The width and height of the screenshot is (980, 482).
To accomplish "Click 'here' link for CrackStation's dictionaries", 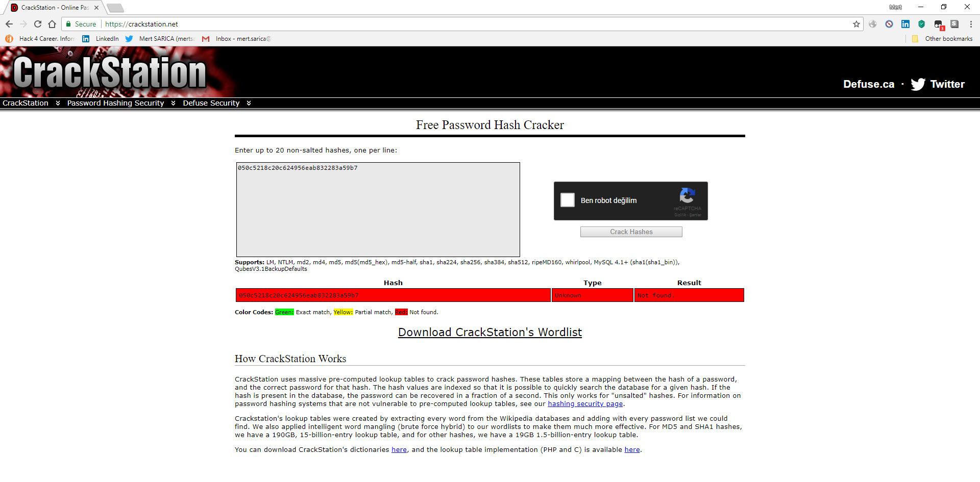I will tap(399, 449).
